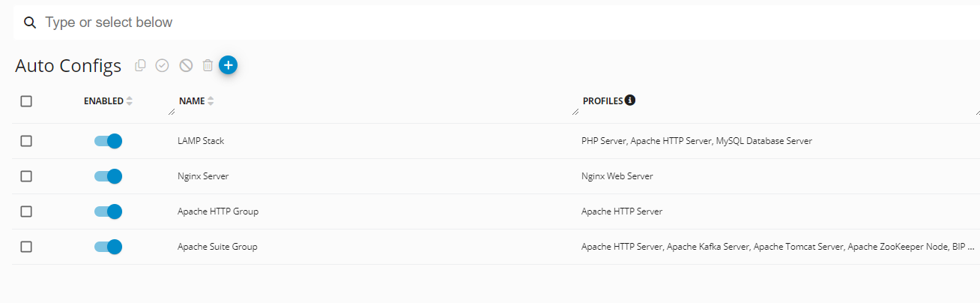Sort by the Name column arrows
Image resolution: width=980 pixels, height=303 pixels.
[x=211, y=101]
